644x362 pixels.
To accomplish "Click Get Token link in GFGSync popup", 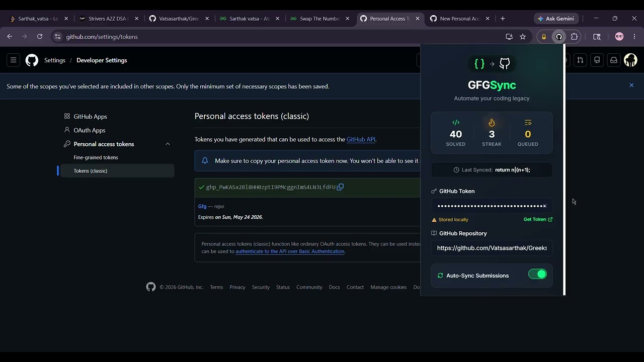I will pyautogui.click(x=538, y=219).
